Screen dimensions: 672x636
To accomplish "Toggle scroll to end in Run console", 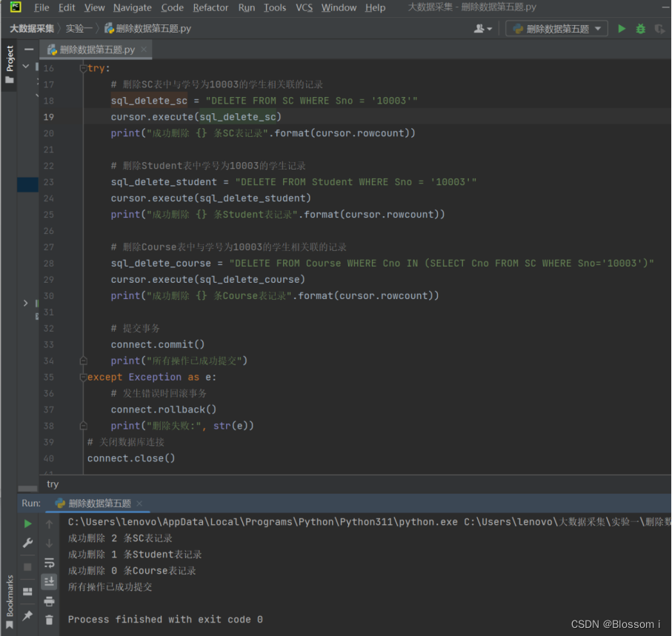I will (x=50, y=582).
